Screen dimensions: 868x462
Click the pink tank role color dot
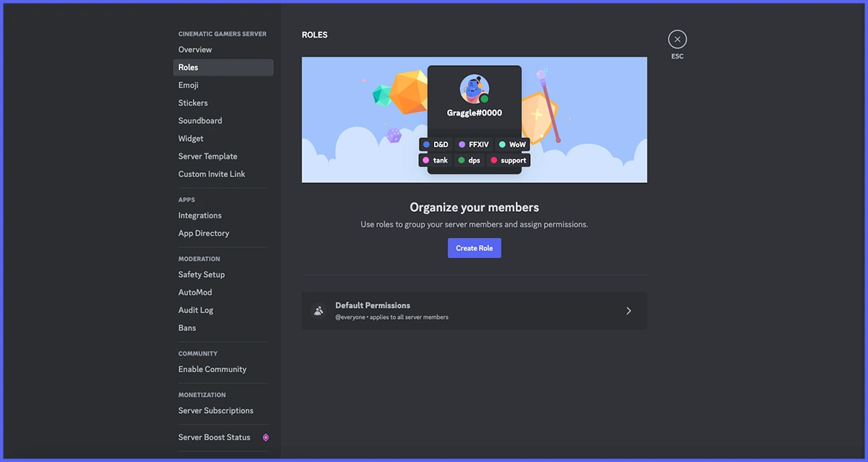click(x=426, y=161)
